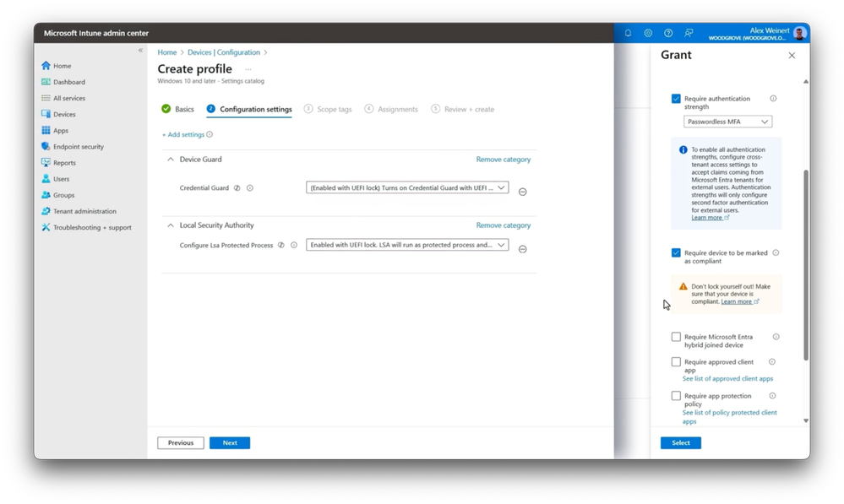Switch to the Basics step tab
This screenshot has width=844, height=504.
pyautogui.click(x=177, y=109)
